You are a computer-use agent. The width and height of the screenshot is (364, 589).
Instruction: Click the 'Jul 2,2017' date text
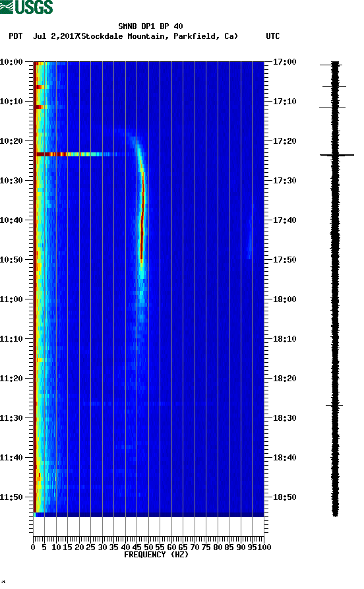pos(55,36)
